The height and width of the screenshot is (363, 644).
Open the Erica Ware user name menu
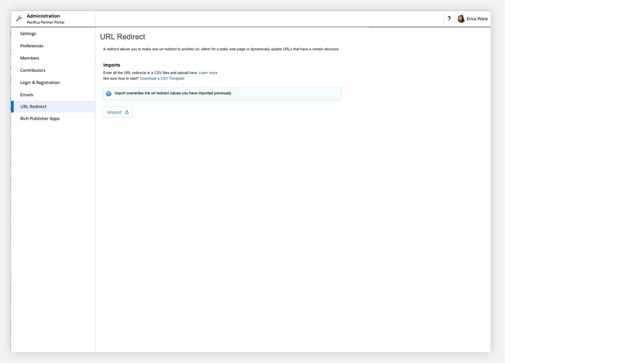[477, 19]
